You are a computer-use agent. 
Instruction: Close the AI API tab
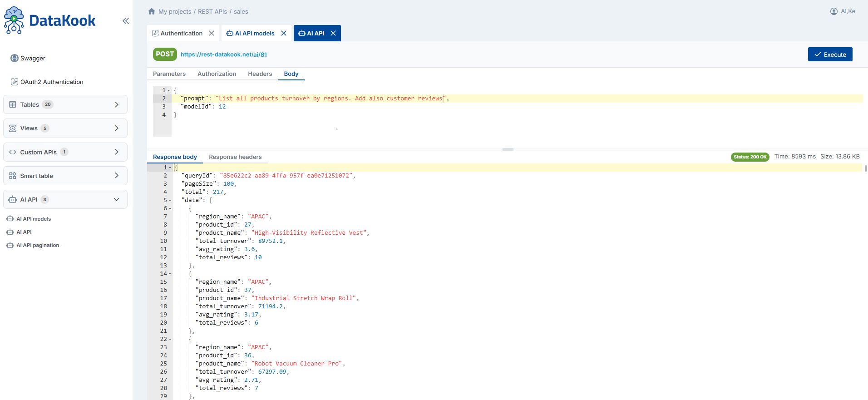(333, 33)
